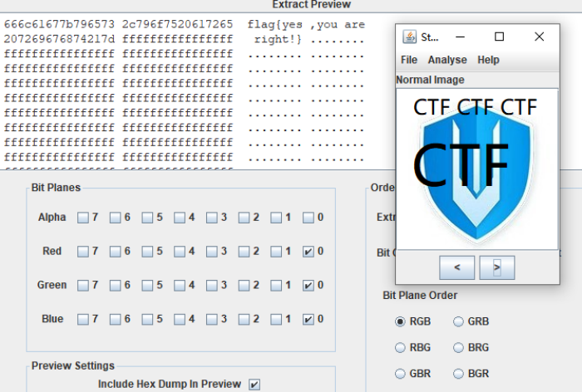Screen dimensions: 582x392
Task: Enable Blue bit plane 2
Action: 244,319
